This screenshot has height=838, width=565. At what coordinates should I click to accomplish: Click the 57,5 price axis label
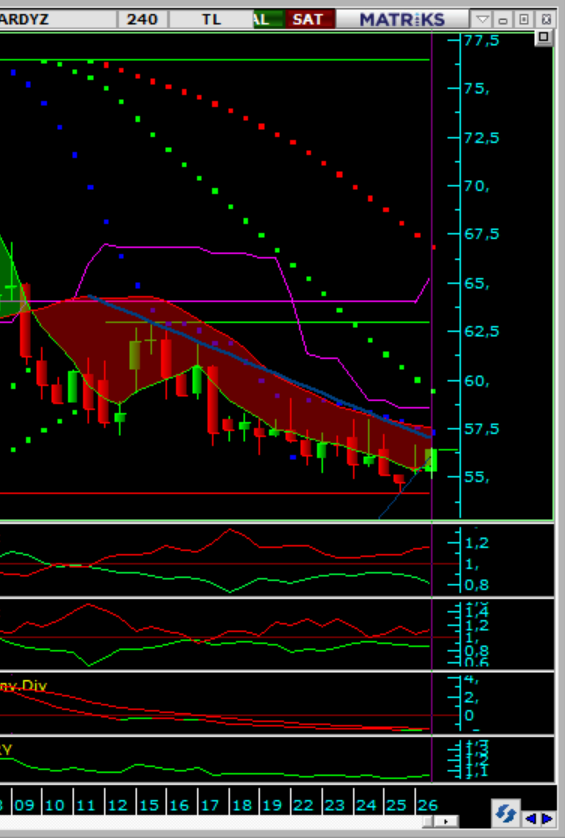[x=482, y=429]
